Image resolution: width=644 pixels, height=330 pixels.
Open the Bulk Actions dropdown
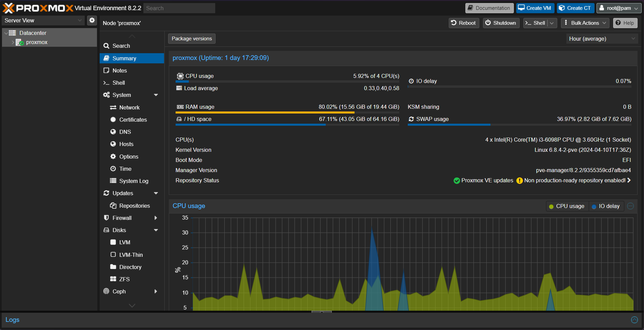(585, 23)
